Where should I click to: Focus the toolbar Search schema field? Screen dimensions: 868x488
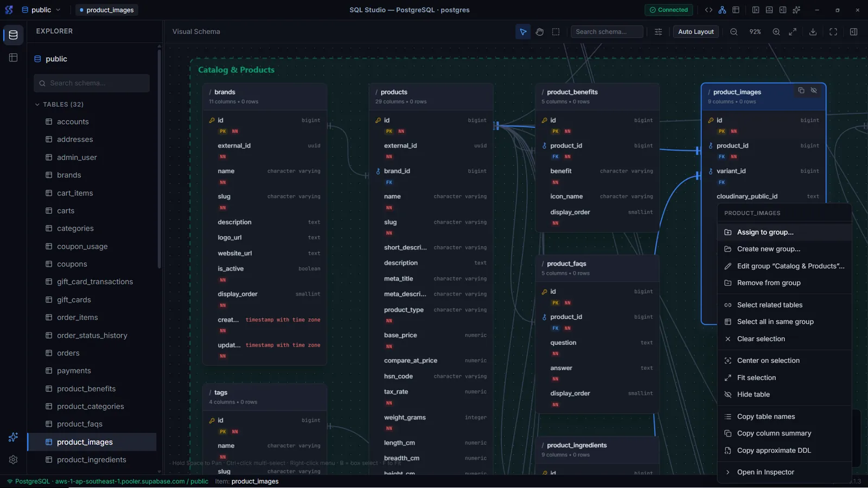pyautogui.click(x=607, y=32)
